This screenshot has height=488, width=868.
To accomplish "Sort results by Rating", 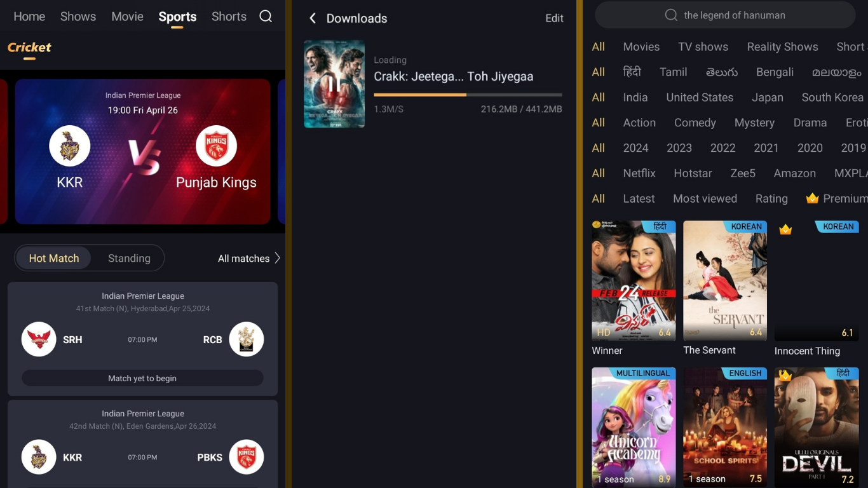I will click(771, 199).
